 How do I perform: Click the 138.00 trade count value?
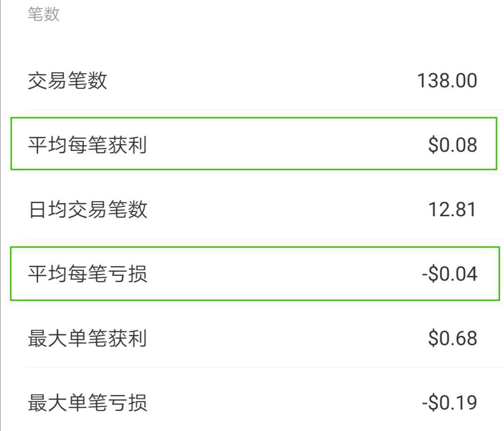pos(447,81)
